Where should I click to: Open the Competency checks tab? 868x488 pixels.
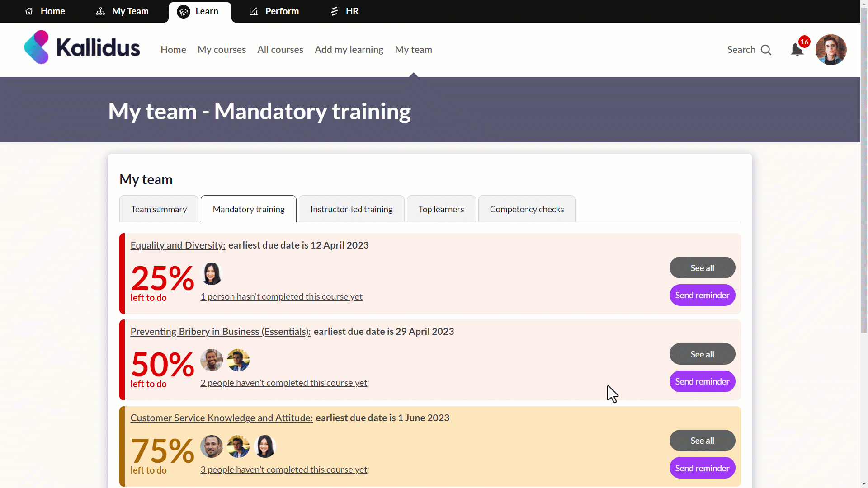point(526,209)
